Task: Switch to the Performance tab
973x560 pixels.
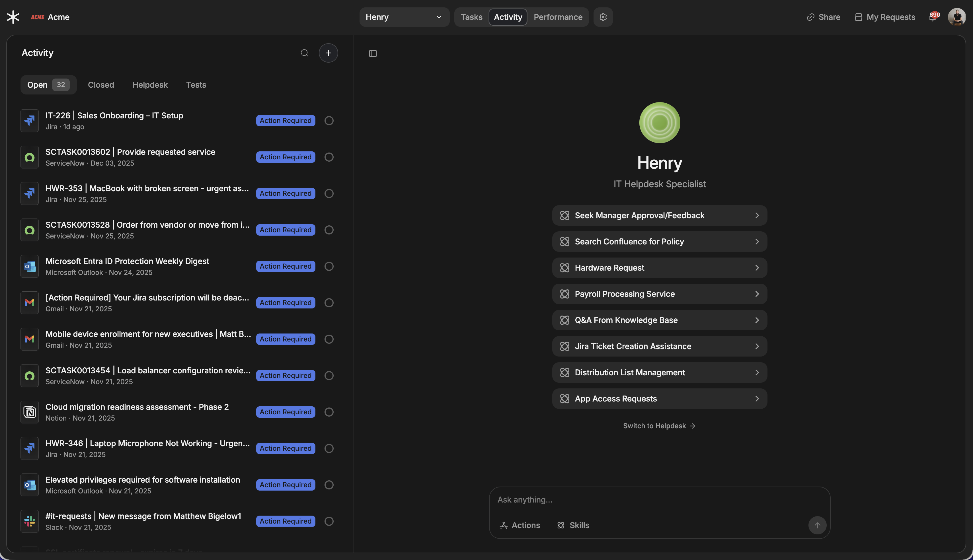Action: [x=557, y=17]
